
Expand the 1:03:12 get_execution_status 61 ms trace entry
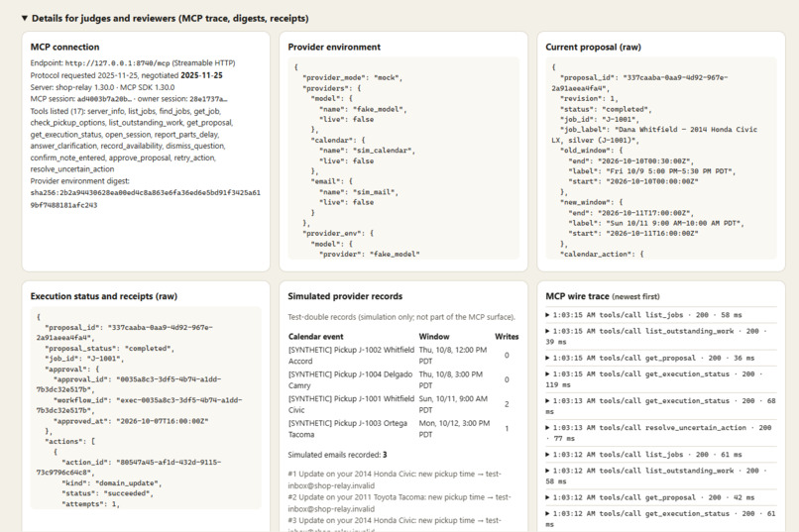coord(660,519)
